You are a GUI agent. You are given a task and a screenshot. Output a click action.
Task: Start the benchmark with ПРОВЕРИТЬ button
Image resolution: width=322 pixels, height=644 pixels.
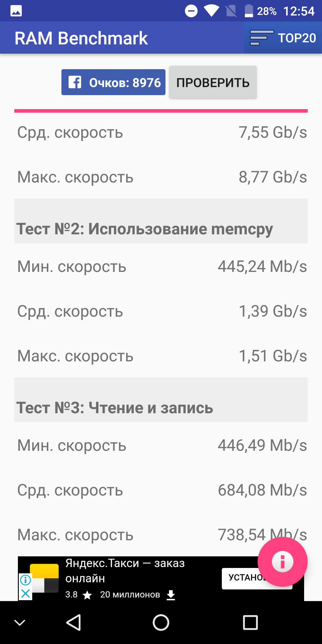pyautogui.click(x=213, y=82)
